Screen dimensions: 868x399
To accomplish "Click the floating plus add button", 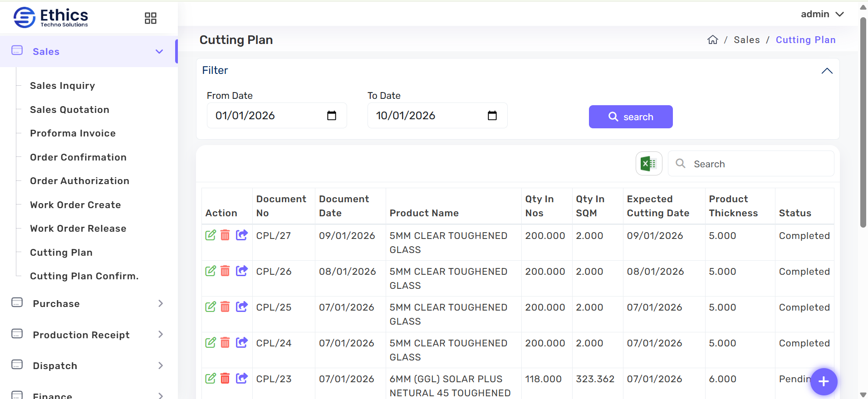I will [x=823, y=381].
